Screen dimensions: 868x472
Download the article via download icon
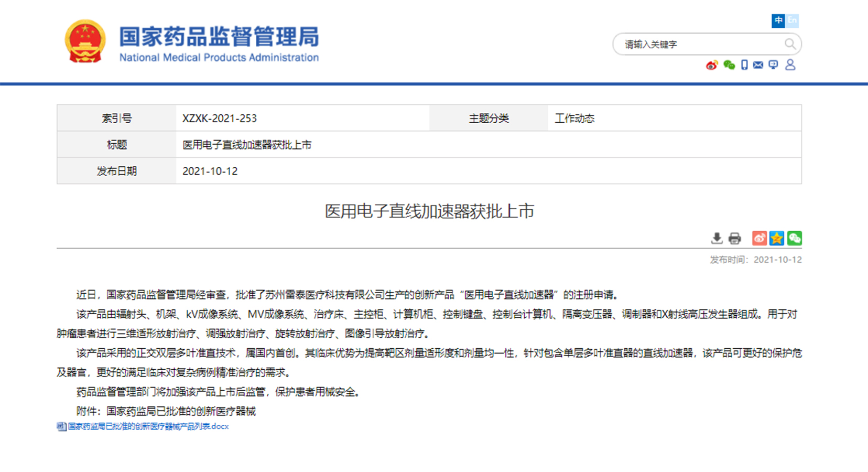[717, 239]
